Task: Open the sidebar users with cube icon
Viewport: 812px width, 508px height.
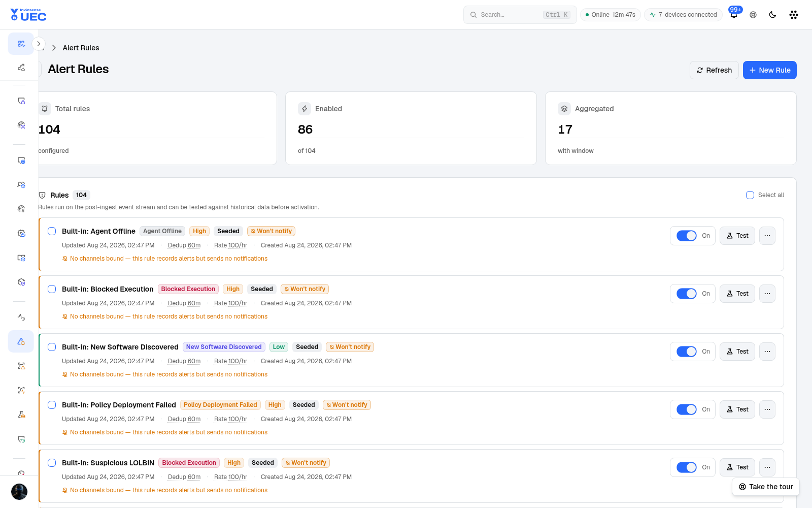Action: click(21, 184)
